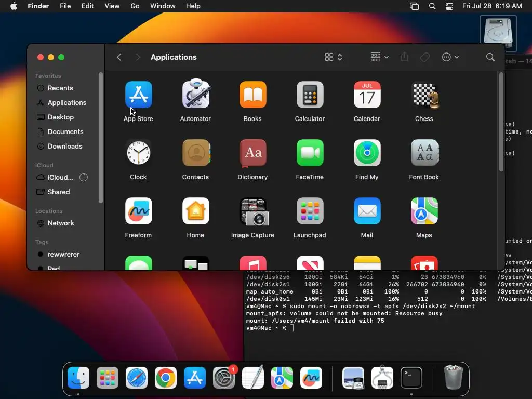Open the Calculator app
Viewport: 532px width, 399px height.
point(310,95)
